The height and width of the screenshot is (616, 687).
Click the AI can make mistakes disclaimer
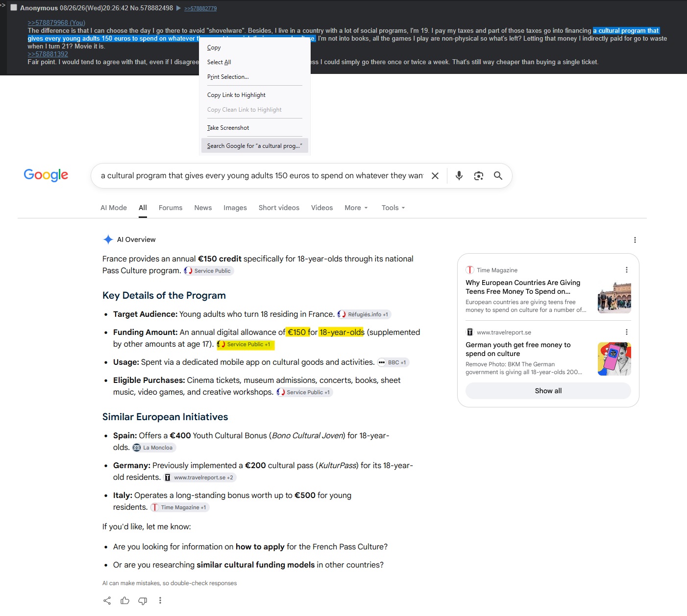click(170, 583)
